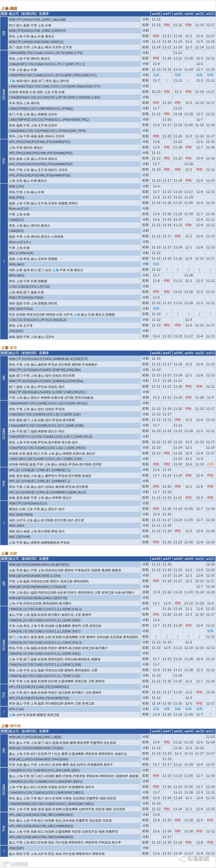This screenshot has width=216, height=868.
Task: Select the 加靠 cell in WHL(AA3) row
Action: 156,264
